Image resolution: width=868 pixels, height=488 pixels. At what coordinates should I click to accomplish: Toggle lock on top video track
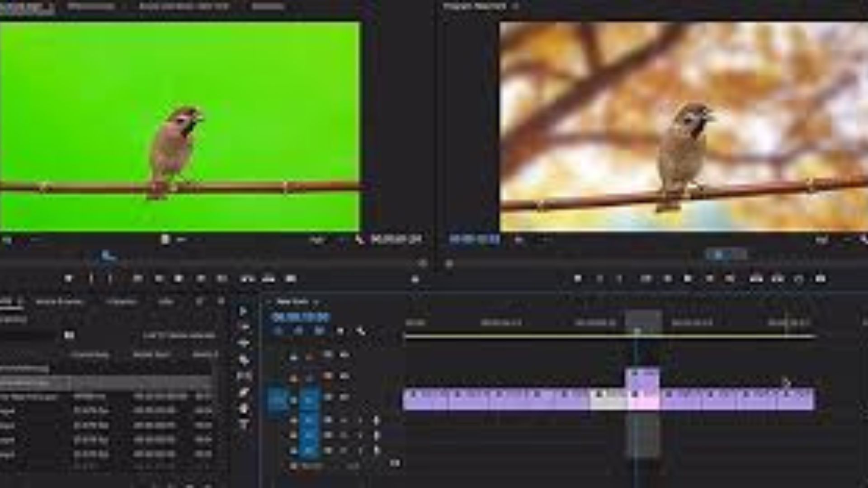pos(293,357)
